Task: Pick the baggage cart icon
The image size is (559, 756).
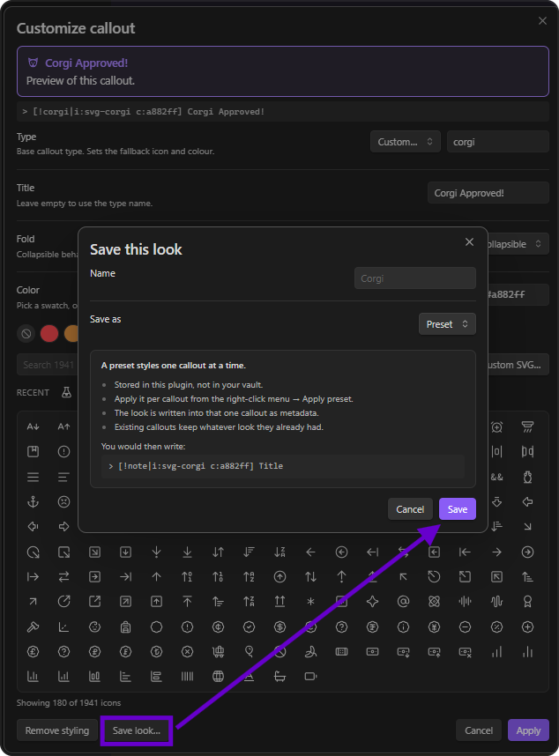Action: [218, 652]
